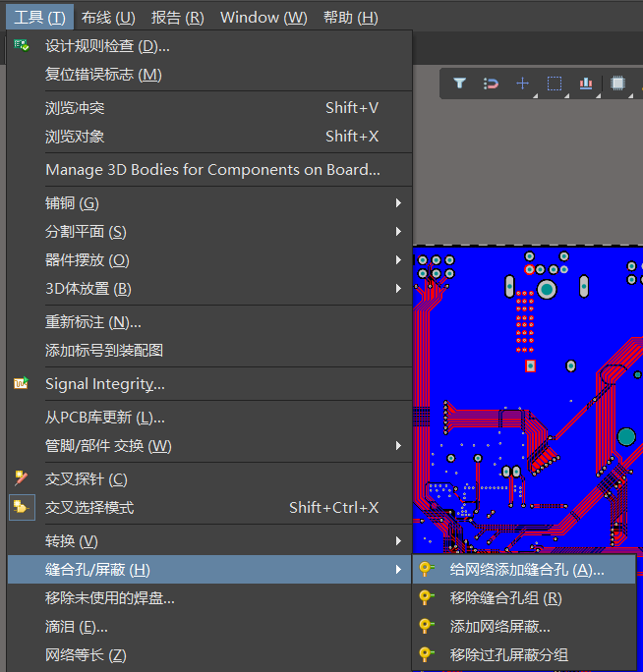Click the remove via shielding icon
The width and height of the screenshot is (643, 672).
point(427,654)
